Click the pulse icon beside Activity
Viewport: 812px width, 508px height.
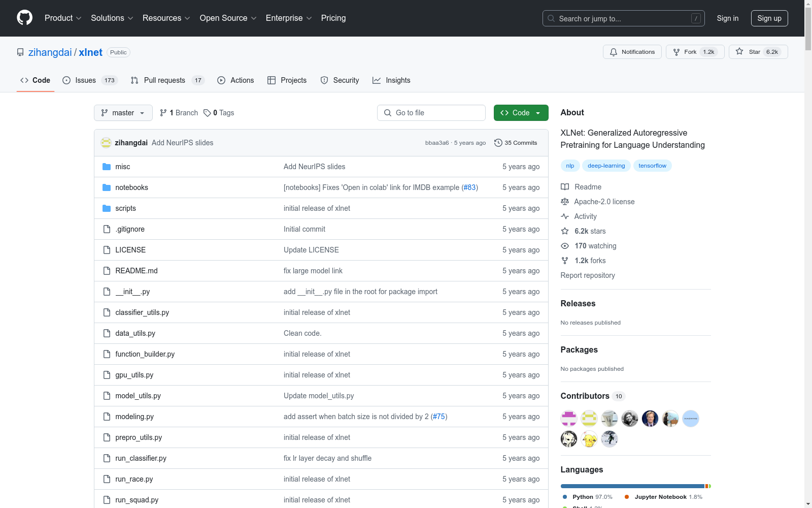click(565, 216)
